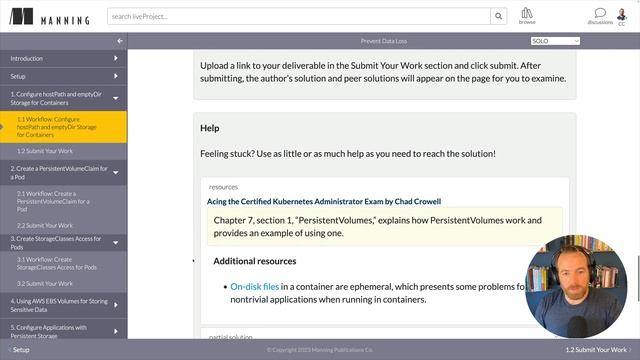
Task: Click the Prevent Data Loss title
Action: [x=384, y=41]
